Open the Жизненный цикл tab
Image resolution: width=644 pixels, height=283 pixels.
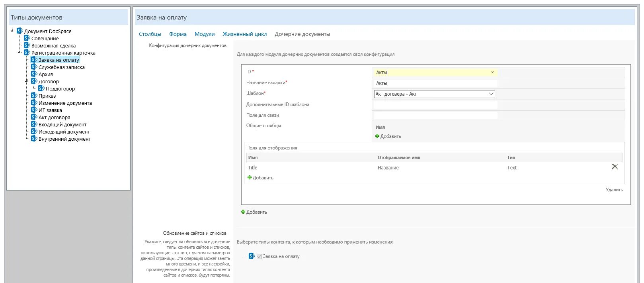(245, 34)
